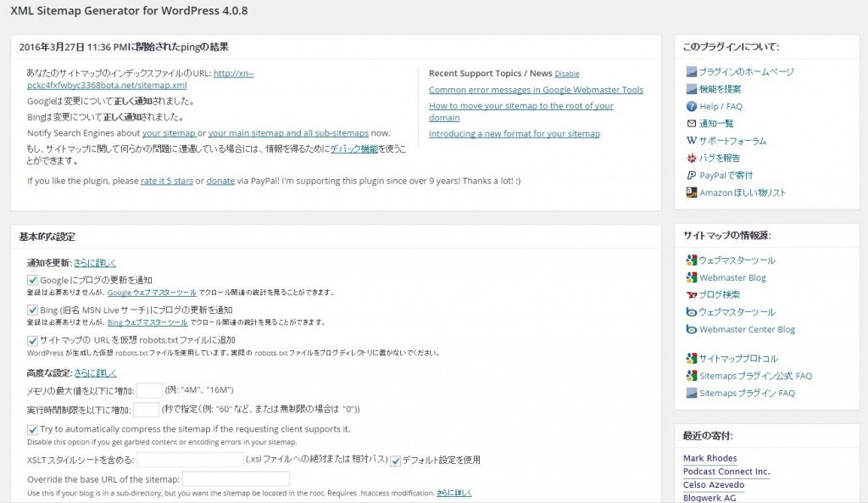This screenshot has width=868, height=503.
Task: Toggle the デフォルト設定を使用 checkbox
Action: (x=396, y=460)
